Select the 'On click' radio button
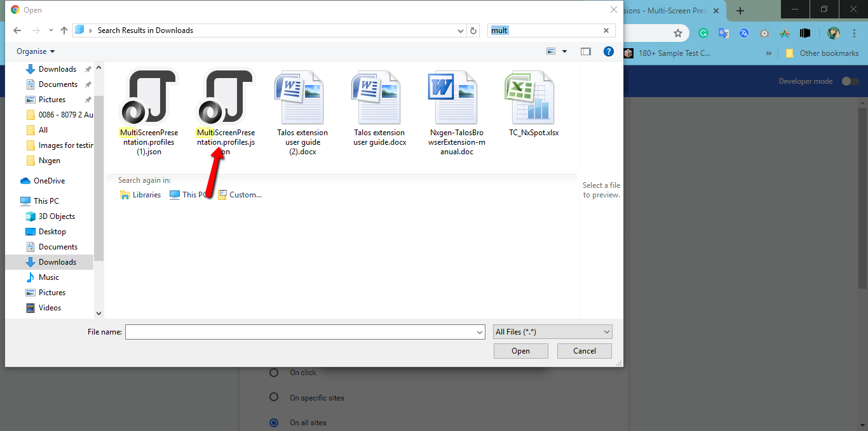The width and height of the screenshot is (868, 431). pos(274,373)
